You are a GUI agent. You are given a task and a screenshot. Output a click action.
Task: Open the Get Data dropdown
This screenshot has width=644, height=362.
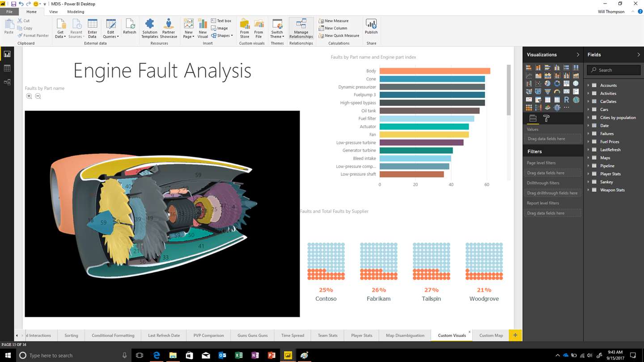pos(60,29)
